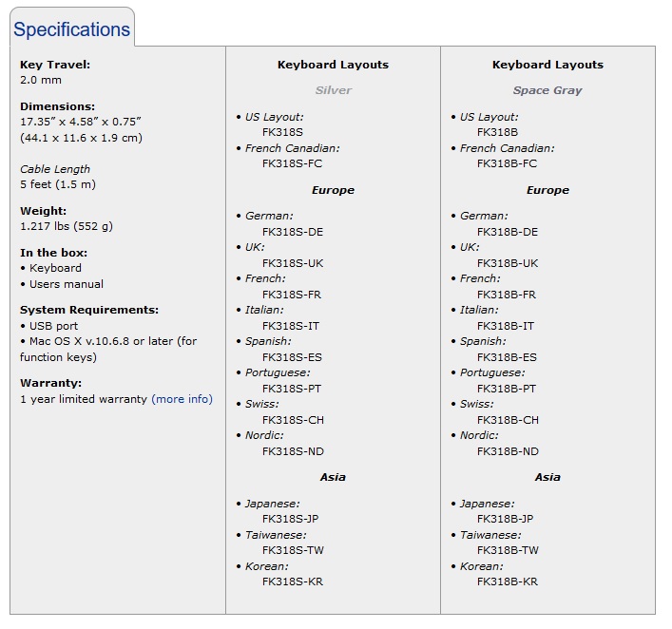This screenshot has width=672, height=629.
Task: Click the FK318B-JP model number
Action: tap(505, 519)
